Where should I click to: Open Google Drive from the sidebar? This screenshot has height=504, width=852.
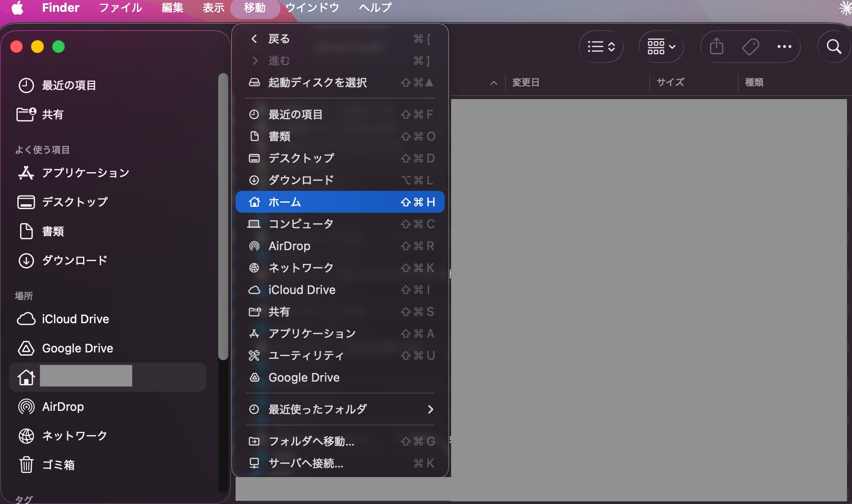[x=77, y=348]
